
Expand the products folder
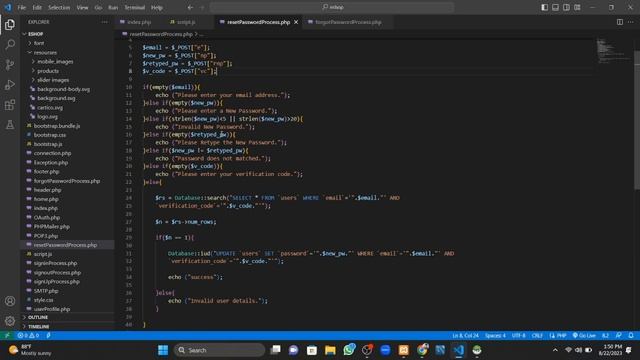[x=48, y=71]
